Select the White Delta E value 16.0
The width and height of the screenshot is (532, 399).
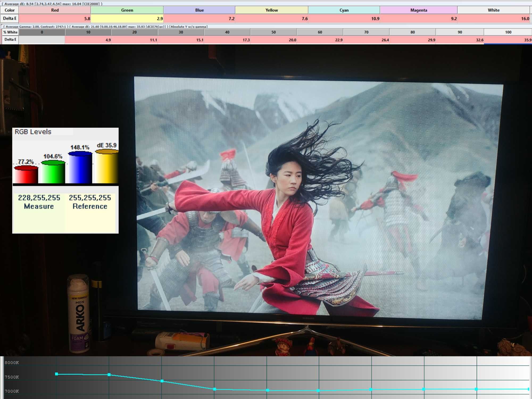(493, 19)
